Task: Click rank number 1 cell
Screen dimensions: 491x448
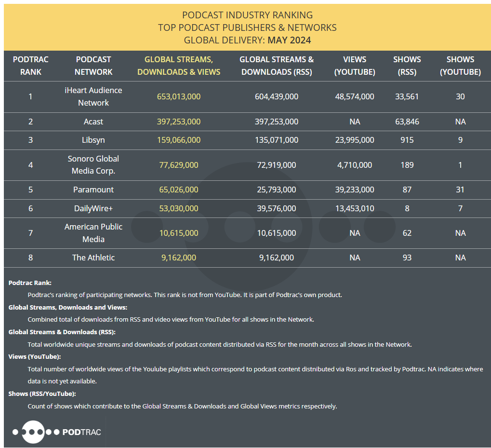Action: pos(30,96)
